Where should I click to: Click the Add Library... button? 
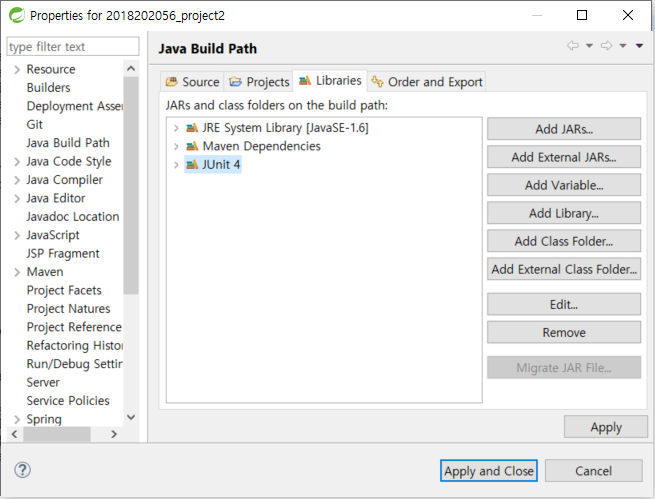tap(564, 213)
